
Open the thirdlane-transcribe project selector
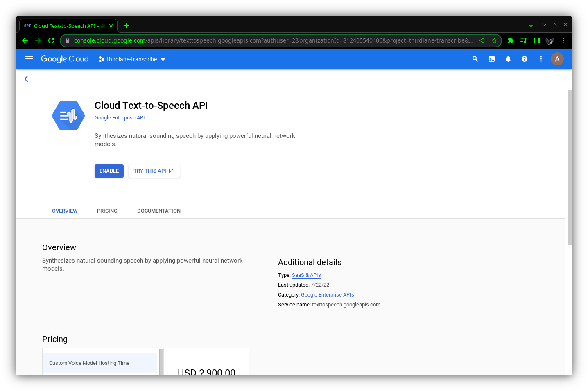tap(132, 59)
